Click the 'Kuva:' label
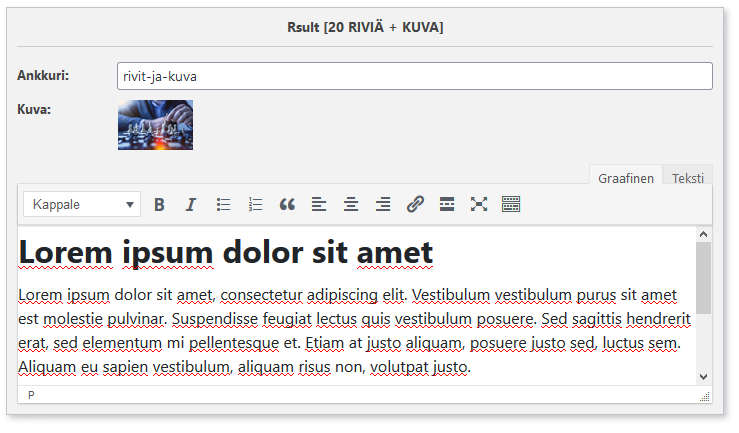Screen dimensions: 739x433 click(x=34, y=109)
